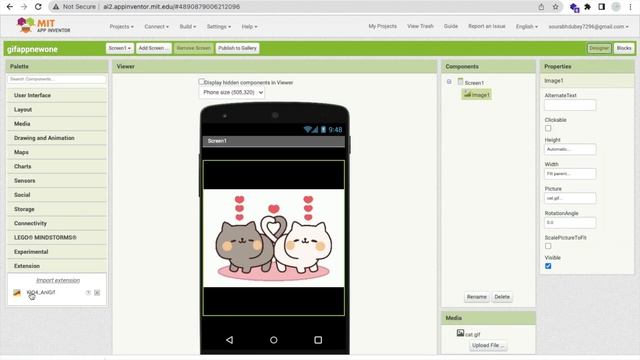
Task: Expand the Media palette category
Action: 57,124
